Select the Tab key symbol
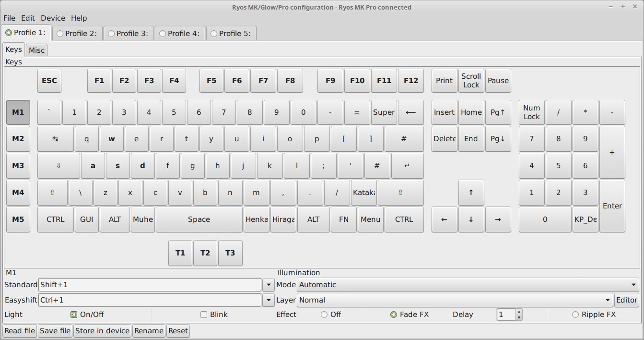The width and height of the screenshot is (644, 340). click(x=56, y=139)
